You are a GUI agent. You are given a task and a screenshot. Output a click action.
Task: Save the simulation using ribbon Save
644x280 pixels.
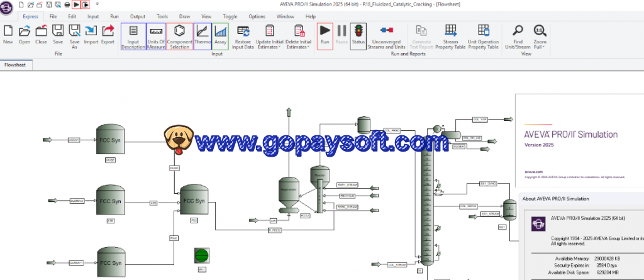point(58,35)
